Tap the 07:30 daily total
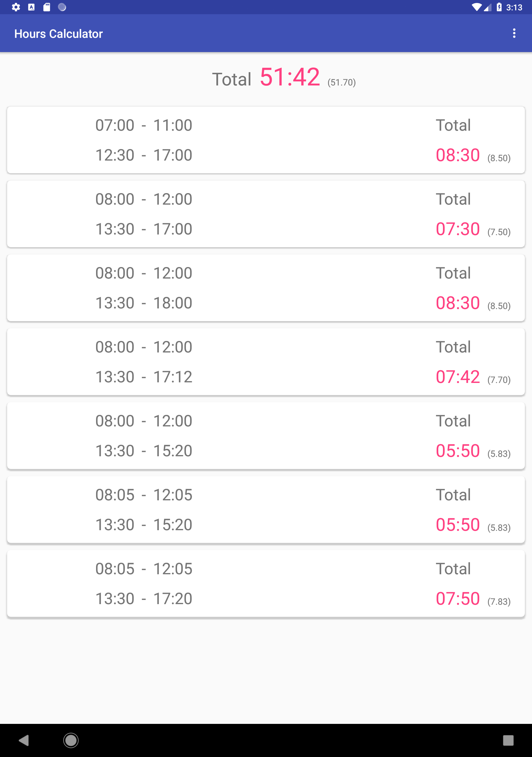Screen dimensions: 532x757 458,229
